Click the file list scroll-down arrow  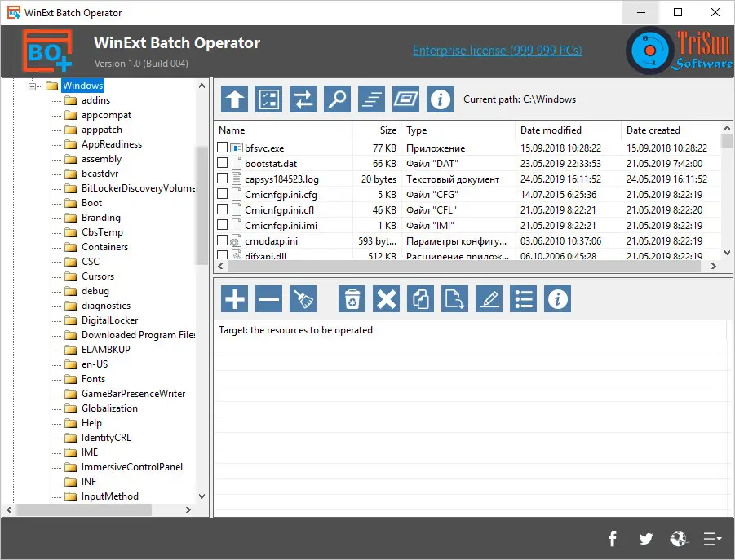(x=727, y=253)
